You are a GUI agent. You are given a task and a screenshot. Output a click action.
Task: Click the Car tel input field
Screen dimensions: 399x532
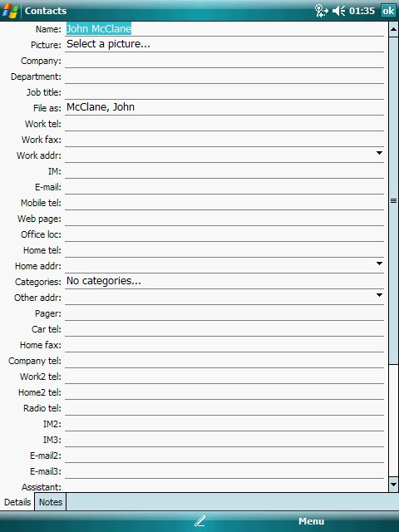[224, 329]
